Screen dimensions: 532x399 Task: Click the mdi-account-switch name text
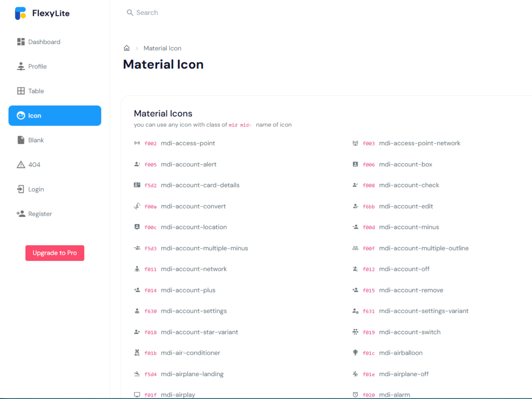tap(410, 332)
